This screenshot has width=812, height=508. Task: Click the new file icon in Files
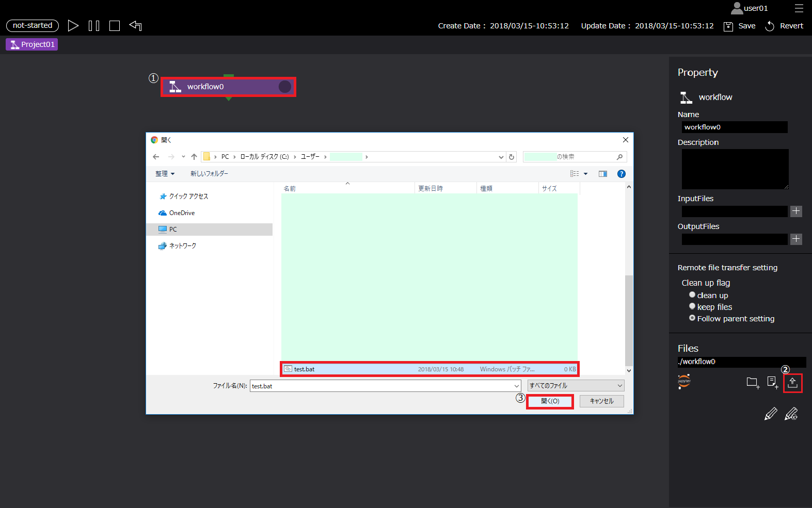[772, 382]
